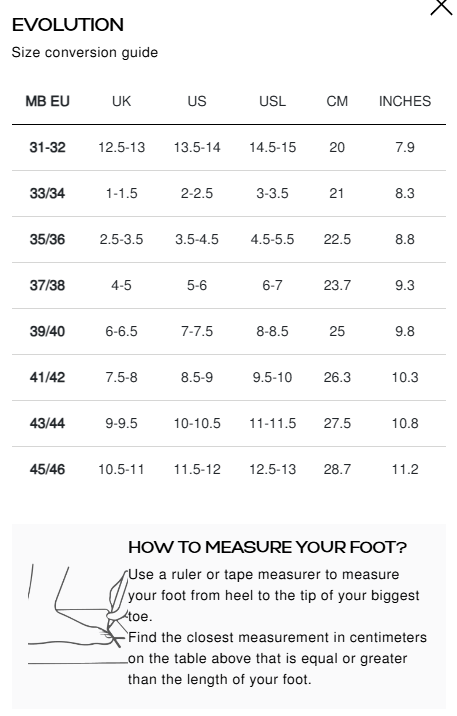Select the 43/44 size row label

click(x=47, y=423)
